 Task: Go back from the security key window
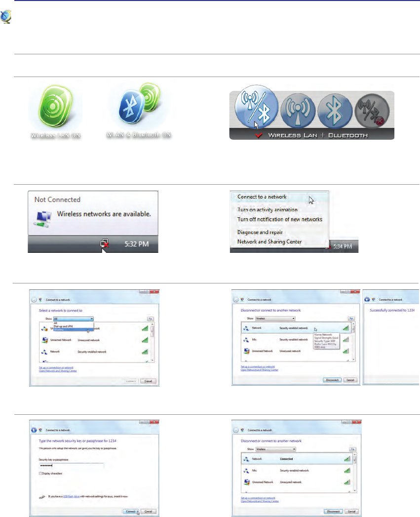pos(34,430)
